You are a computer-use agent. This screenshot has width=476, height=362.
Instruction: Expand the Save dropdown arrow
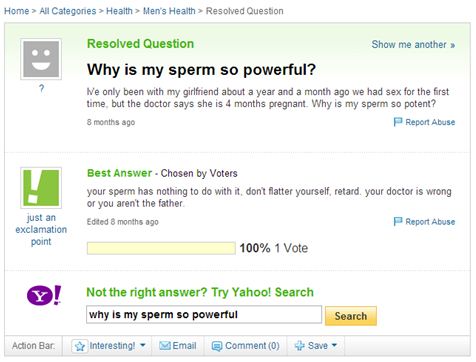pyautogui.click(x=334, y=345)
